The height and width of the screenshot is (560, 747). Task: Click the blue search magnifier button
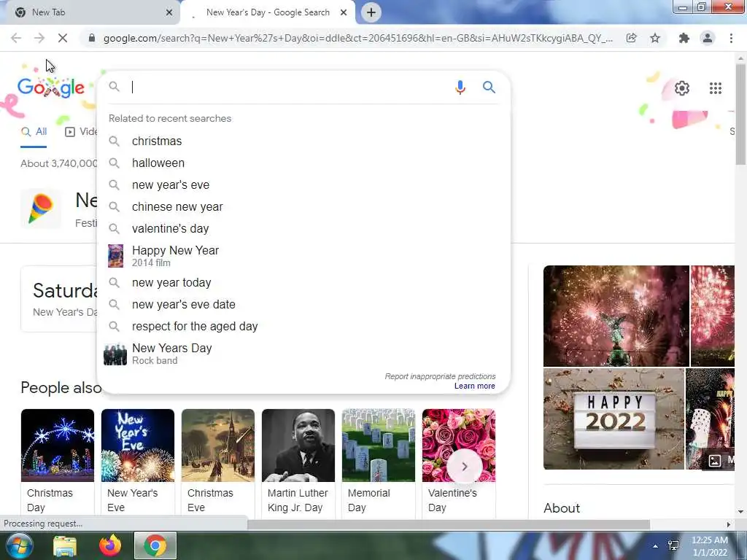[489, 87]
